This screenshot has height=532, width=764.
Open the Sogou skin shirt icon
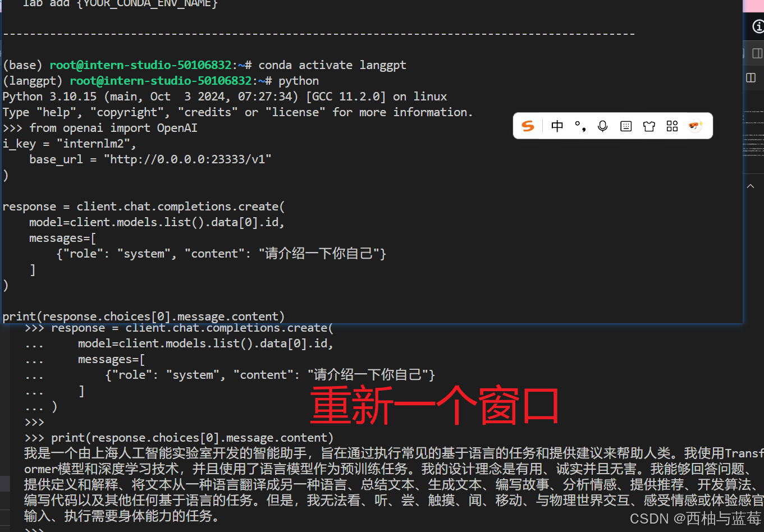tap(649, 126)
